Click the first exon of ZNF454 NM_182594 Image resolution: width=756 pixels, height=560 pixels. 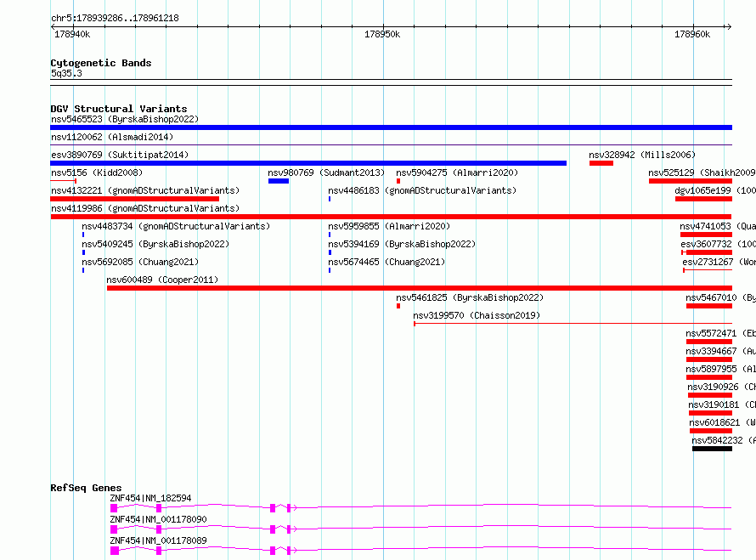[114, 508]
